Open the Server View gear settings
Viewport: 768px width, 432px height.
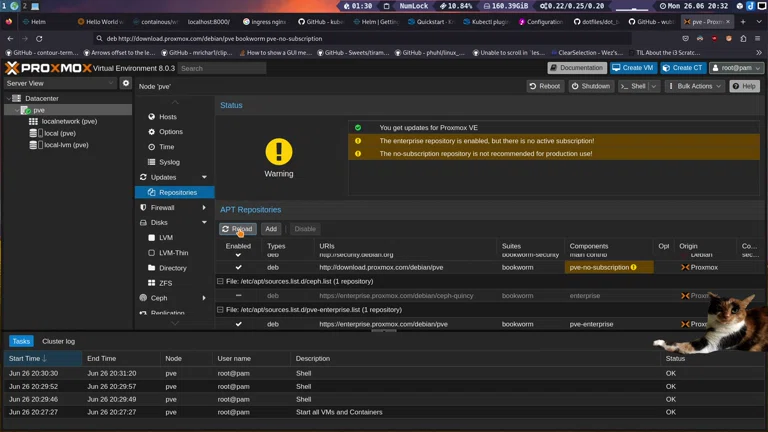tap(126, 83)
